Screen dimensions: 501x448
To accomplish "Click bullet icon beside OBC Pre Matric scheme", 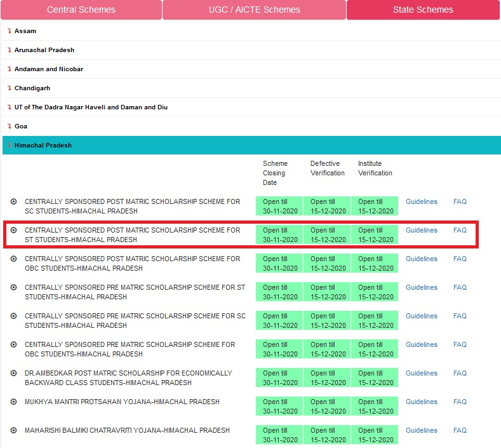I will tap(13, 344).
